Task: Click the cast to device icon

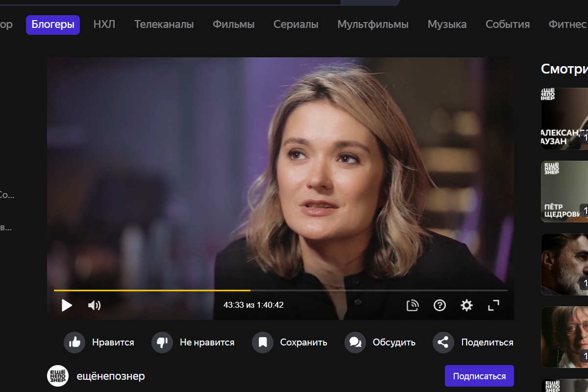Action: tap(413, 306)
